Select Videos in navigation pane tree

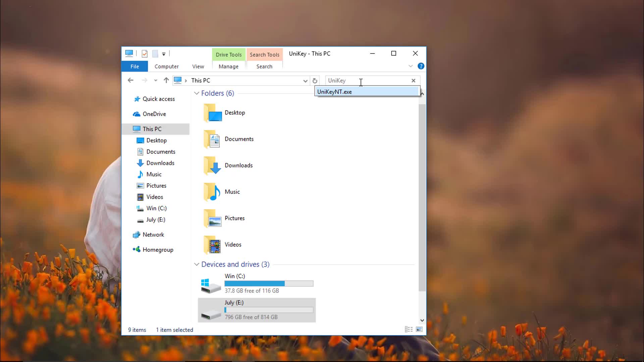(155, 197)
